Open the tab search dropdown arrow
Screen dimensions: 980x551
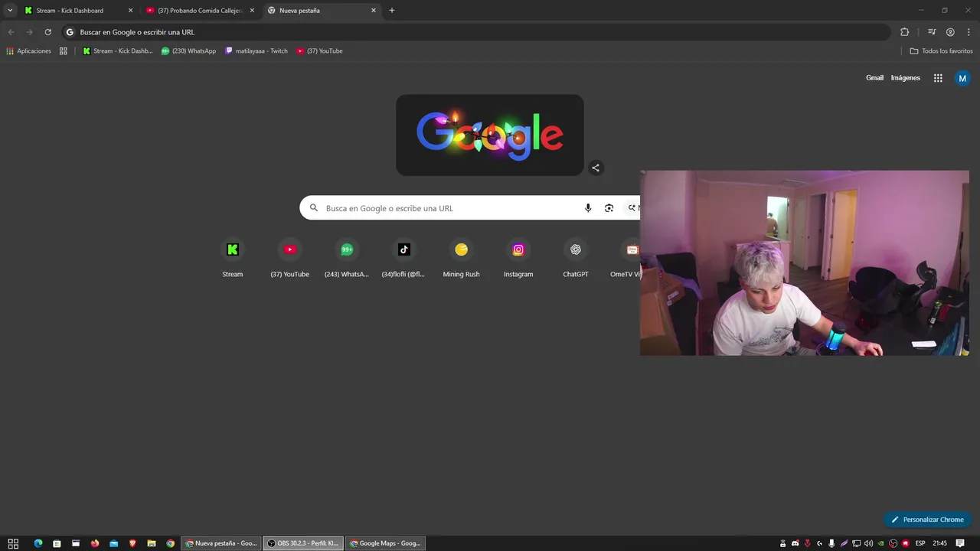click(x=10, y=11)
